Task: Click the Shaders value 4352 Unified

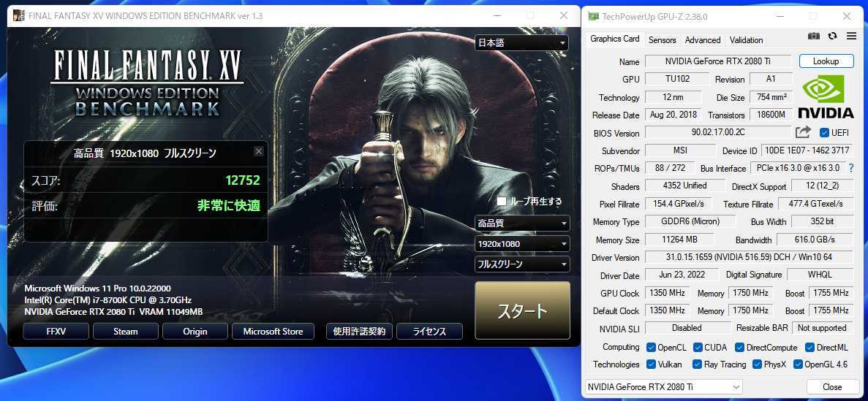Action: point(684,186)
